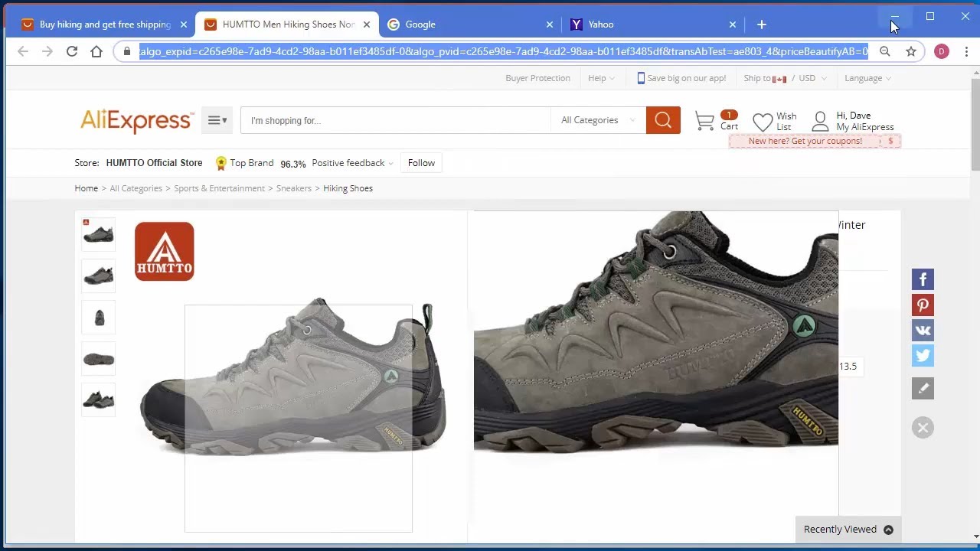Click the New here coupons banner
The height and width of the screenshot is (551, 980).
[814, 141]
